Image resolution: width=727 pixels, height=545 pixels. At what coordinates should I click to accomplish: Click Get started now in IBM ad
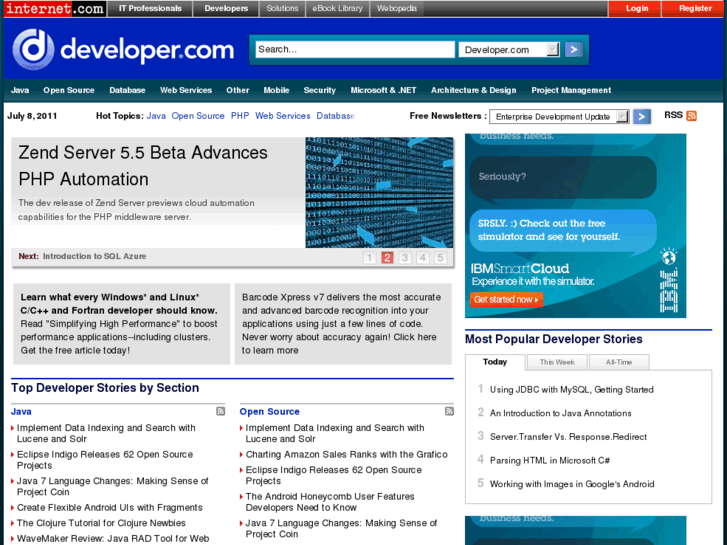click(x=506, y=300)
